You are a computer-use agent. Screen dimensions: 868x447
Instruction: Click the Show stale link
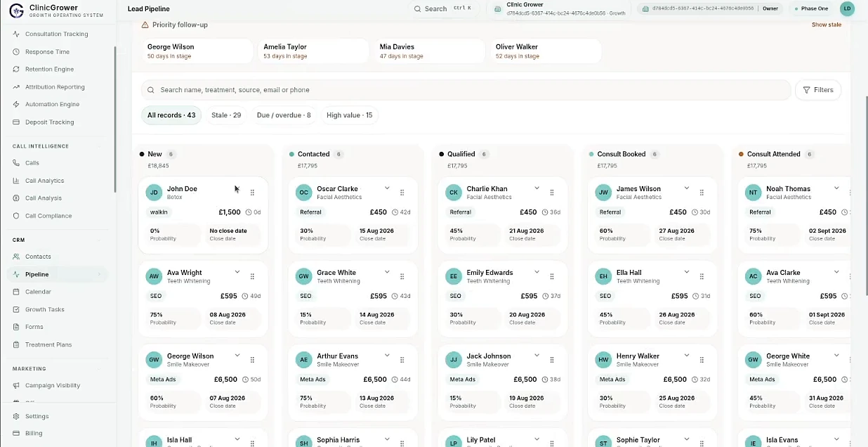pyautogui.click(x=827, y=25)
